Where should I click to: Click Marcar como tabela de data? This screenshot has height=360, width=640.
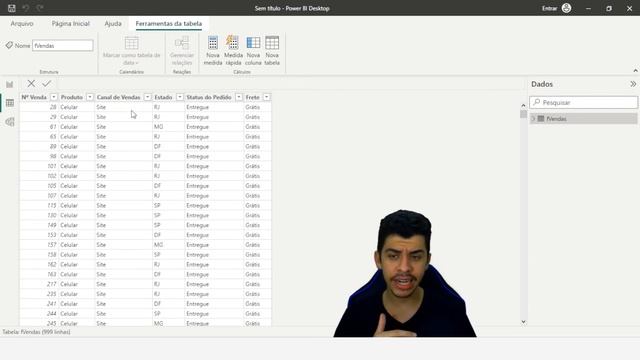tap(131, 51)
